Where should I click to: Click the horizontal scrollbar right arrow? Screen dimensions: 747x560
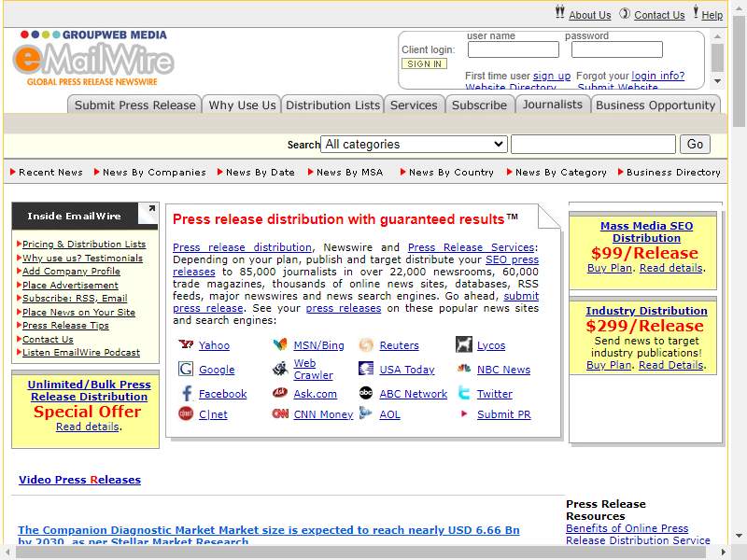pos(723,553)
